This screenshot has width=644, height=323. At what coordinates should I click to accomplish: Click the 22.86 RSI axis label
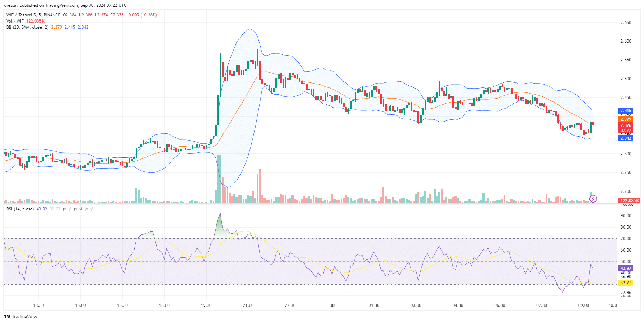pos(626,293)
